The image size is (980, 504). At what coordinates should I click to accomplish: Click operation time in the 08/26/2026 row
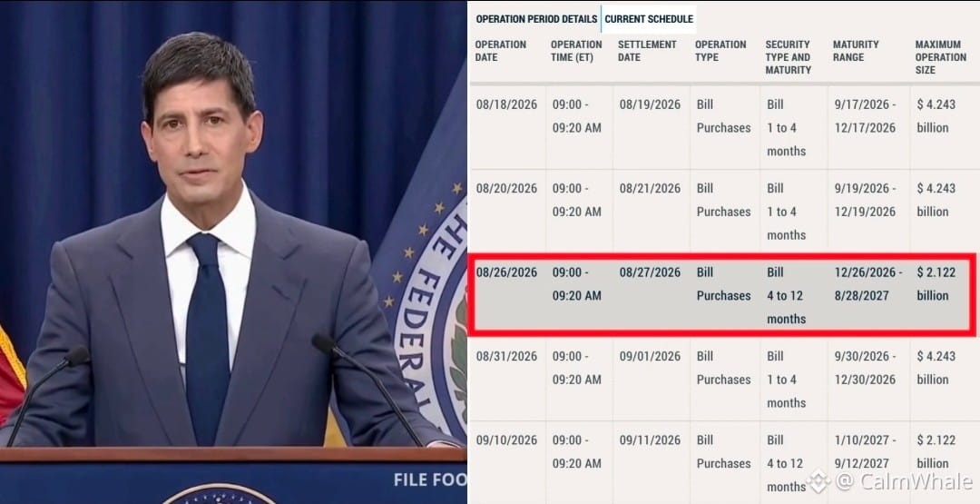point(576,283)
